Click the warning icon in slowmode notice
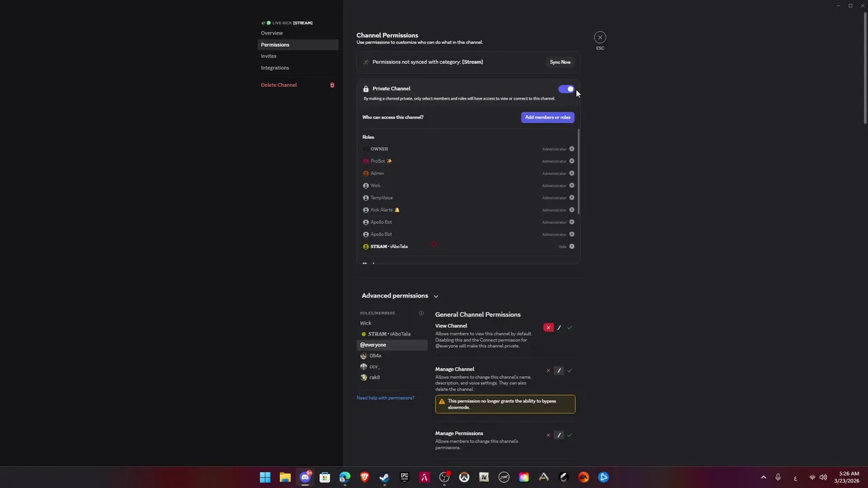This screenshot has width=868, height=488. pos(442,401)
